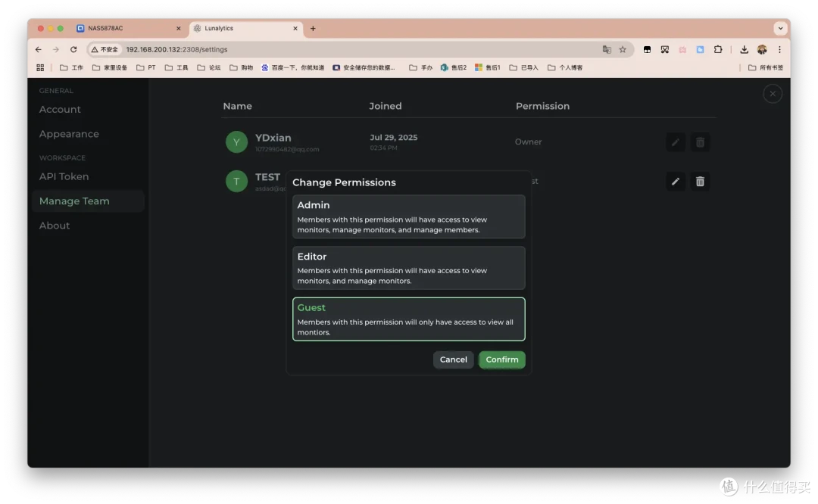This screenshot has height=504, width=818.
Task: Go back in browser history
Action: click(x=39, y=49)
